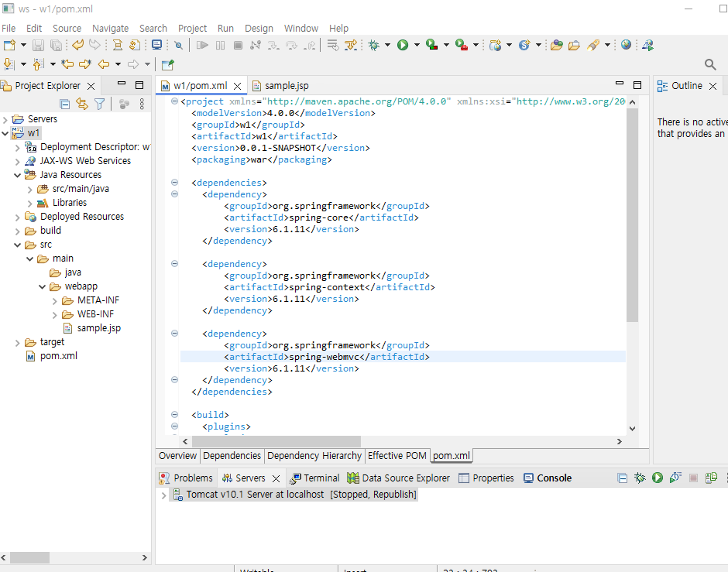Expand the target folder tree node
Viewport: 728px width, 572px height.
click(19, 342)
